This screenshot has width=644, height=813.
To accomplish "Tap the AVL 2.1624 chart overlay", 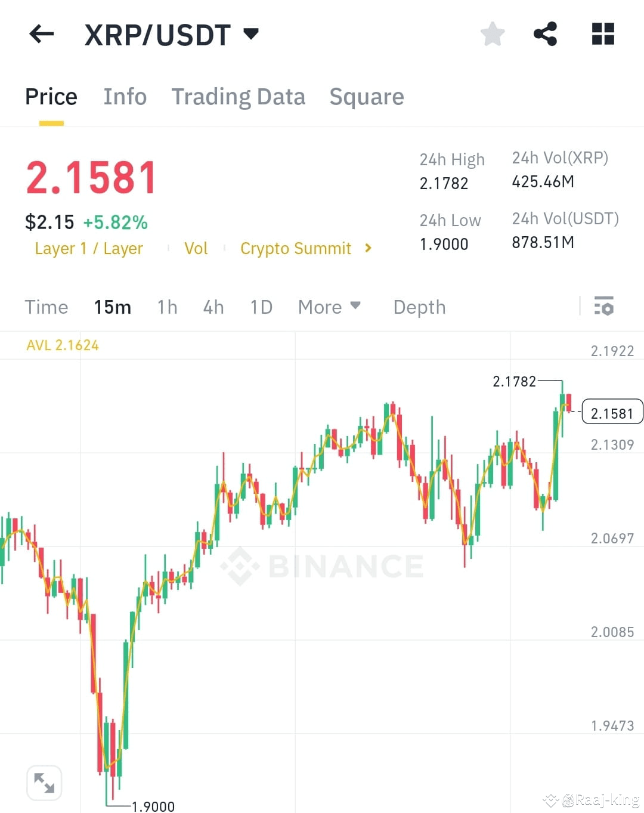I will (62, 345).
